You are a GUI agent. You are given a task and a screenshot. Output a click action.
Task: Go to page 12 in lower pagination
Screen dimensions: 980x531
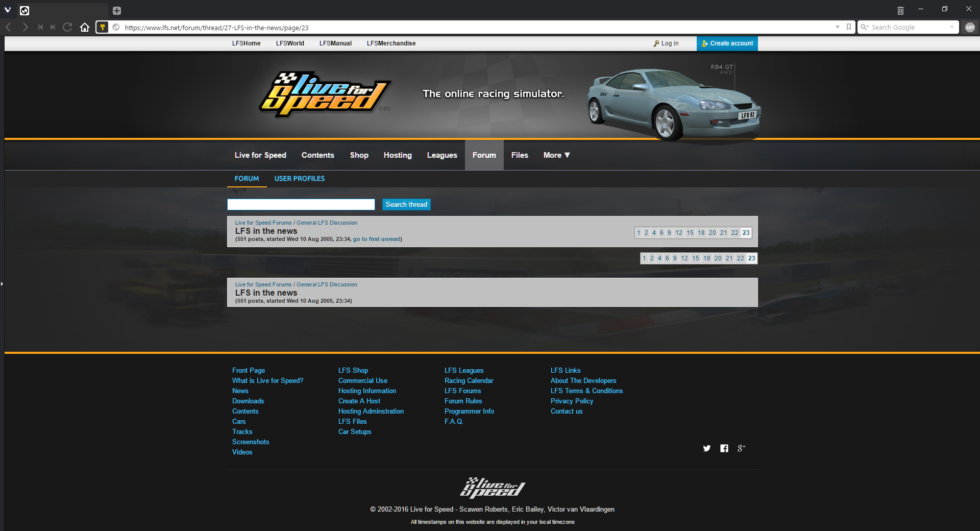point(684,258)
